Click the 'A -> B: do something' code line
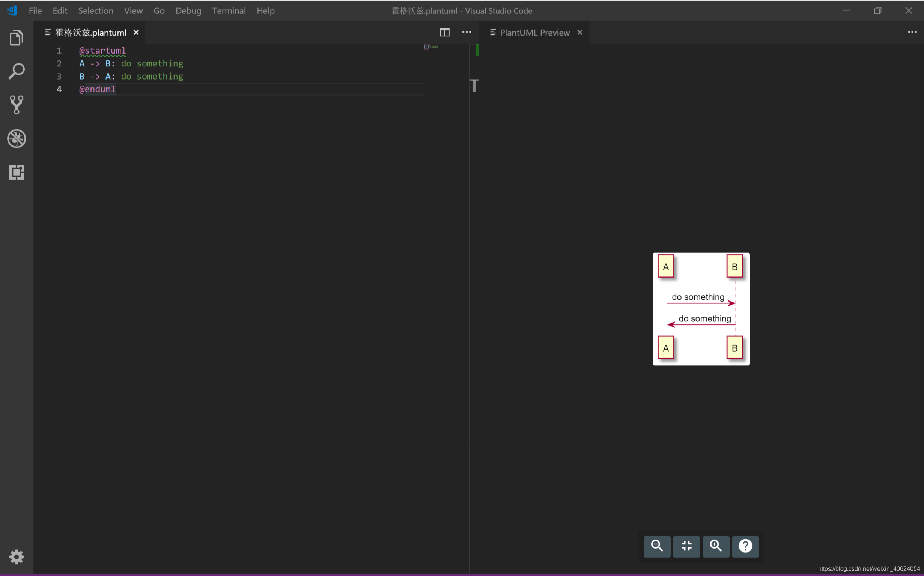The height and width of the screenshot is (576, 924). (x=131, y=63)
